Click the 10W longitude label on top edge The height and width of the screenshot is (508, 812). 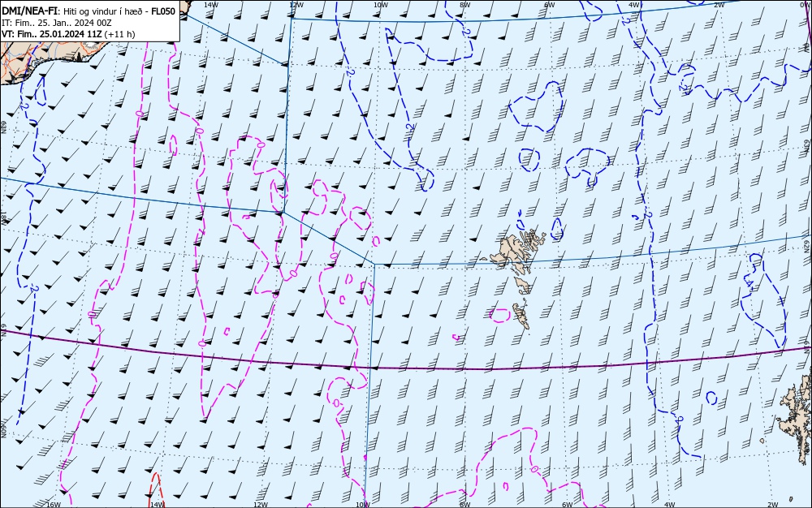coord(381,4)
